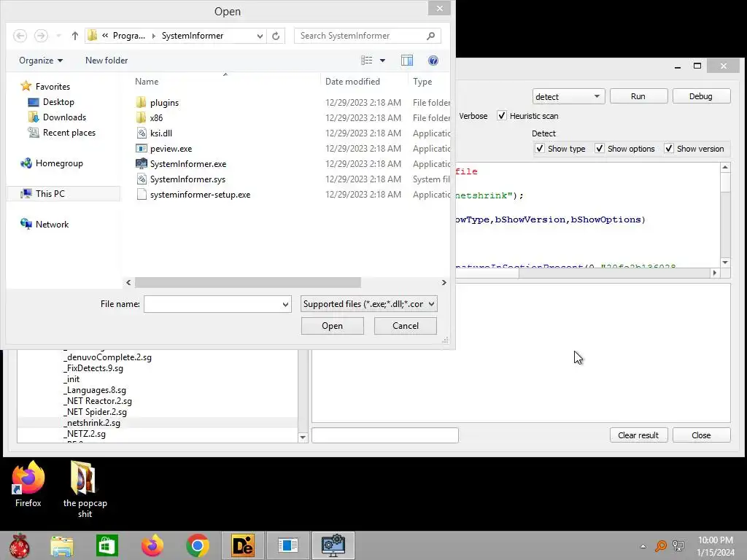The width and height of the screenshot is (747, 560).
Task: Select _denuvoComplete.2.sg signature entry
Action: 108,357
